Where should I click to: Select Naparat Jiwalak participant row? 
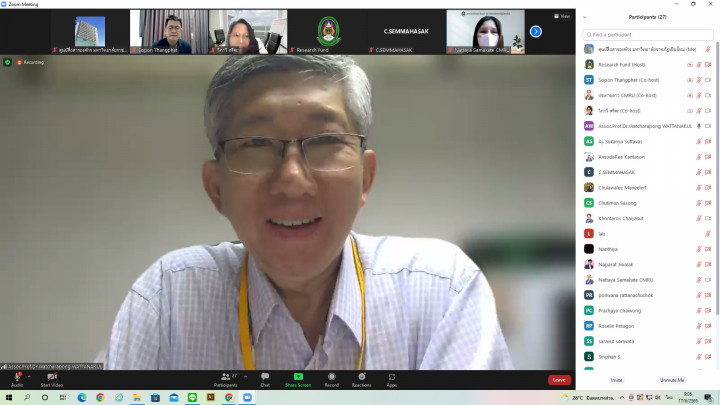648,264
